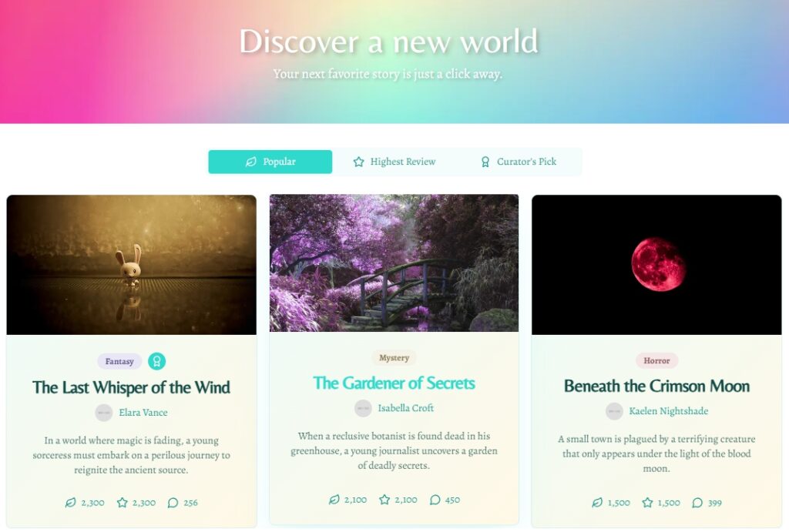Open The Last Whisper of the Wind title

pos(131,387)
